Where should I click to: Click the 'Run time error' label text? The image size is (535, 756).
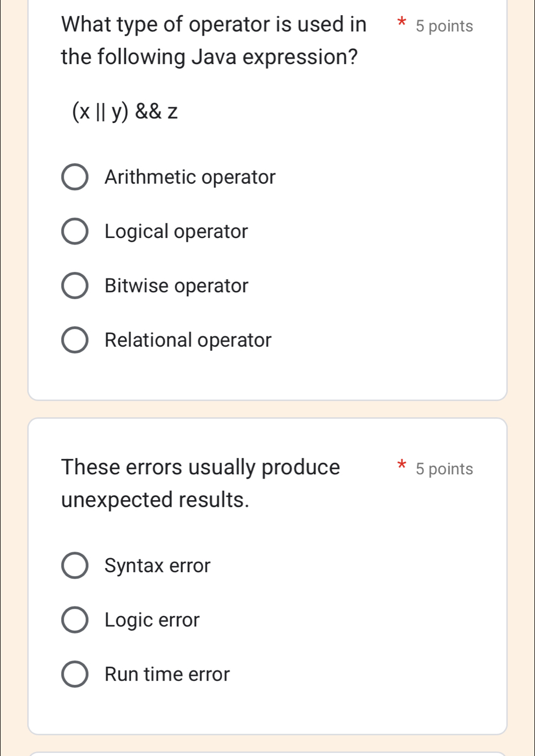167,674
